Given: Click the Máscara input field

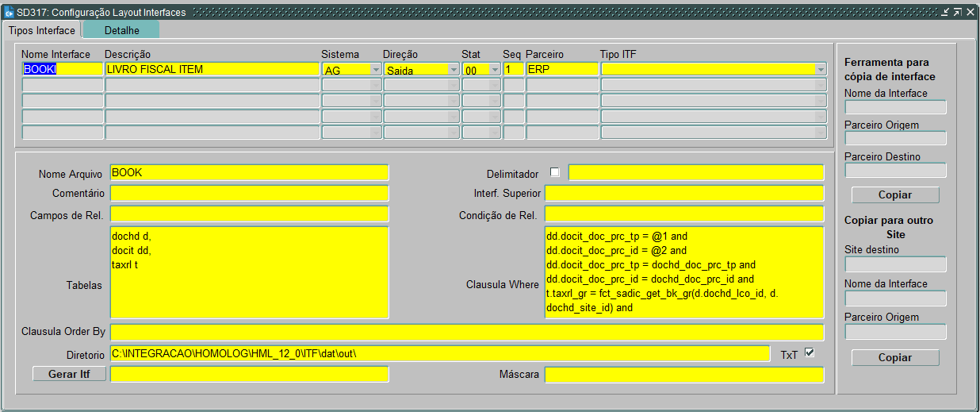Looking at the screenshot, I should pyautogui.click(x=684, y=374).
